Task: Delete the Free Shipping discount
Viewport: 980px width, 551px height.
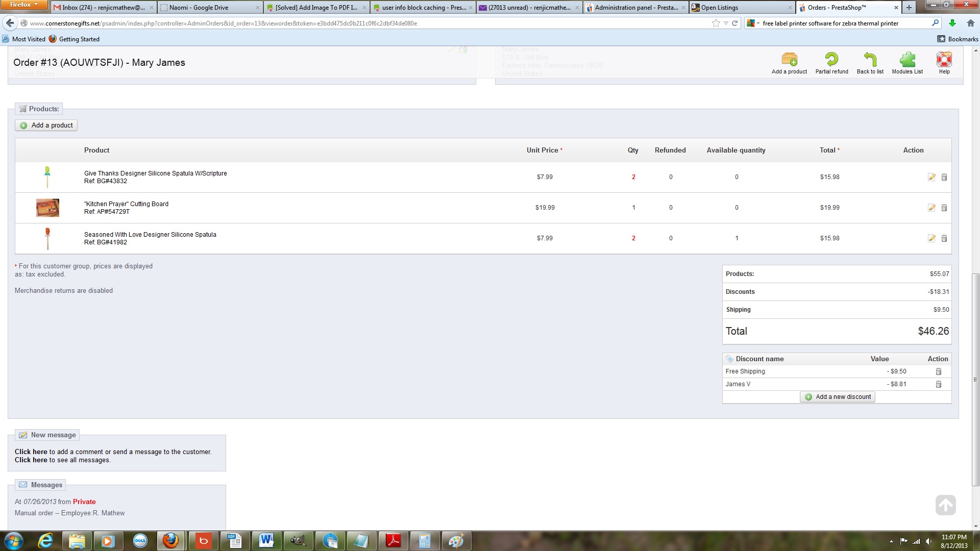Action: click(938, 371)
